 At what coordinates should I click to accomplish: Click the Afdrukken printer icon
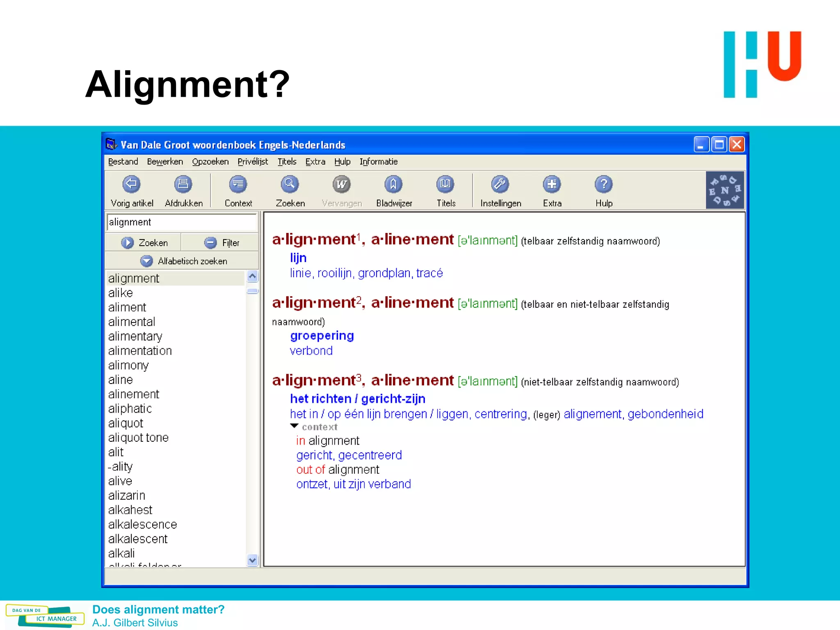[183, 184]
